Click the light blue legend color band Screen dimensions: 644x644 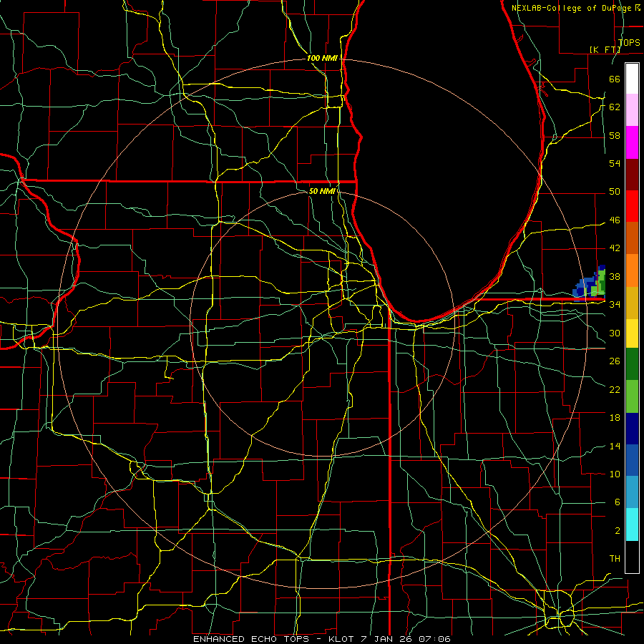click(x=632, y=492)
